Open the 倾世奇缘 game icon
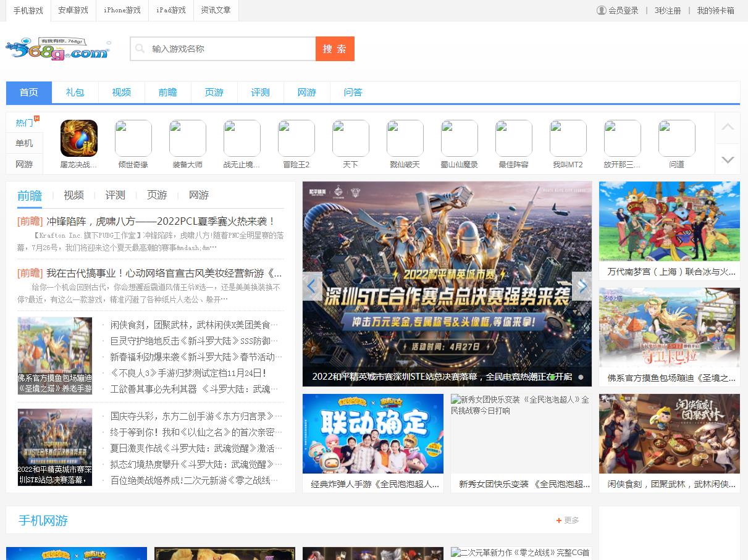The height and width of the screenshot is (560, 748). (133, 138)
